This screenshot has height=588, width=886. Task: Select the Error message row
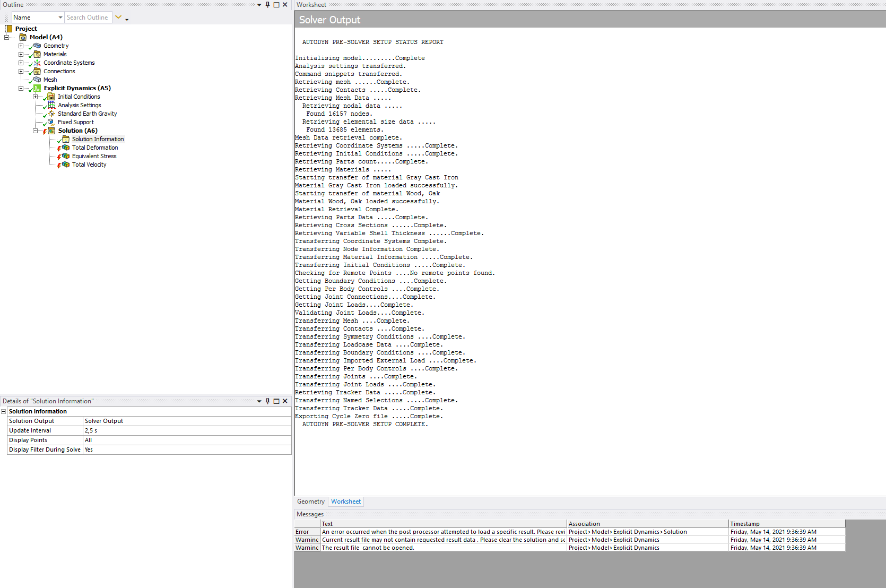tap(570, 532)
